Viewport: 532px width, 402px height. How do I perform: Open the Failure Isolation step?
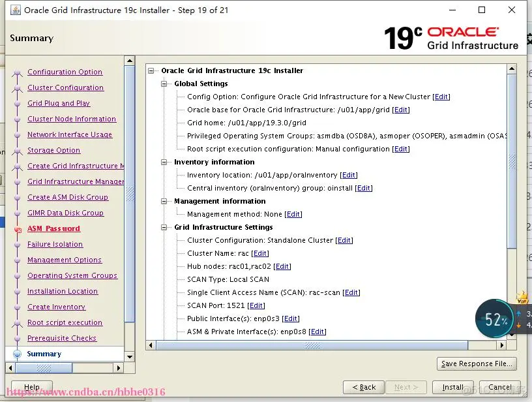(x=55, y=244)
